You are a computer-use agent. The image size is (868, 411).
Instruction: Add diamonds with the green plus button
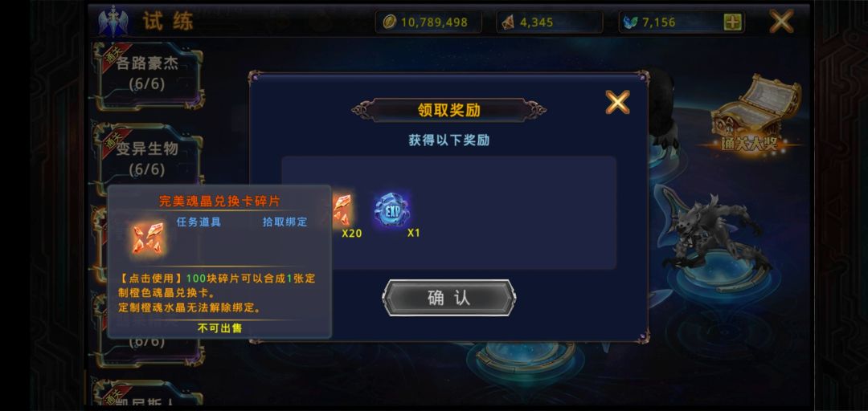732,22
